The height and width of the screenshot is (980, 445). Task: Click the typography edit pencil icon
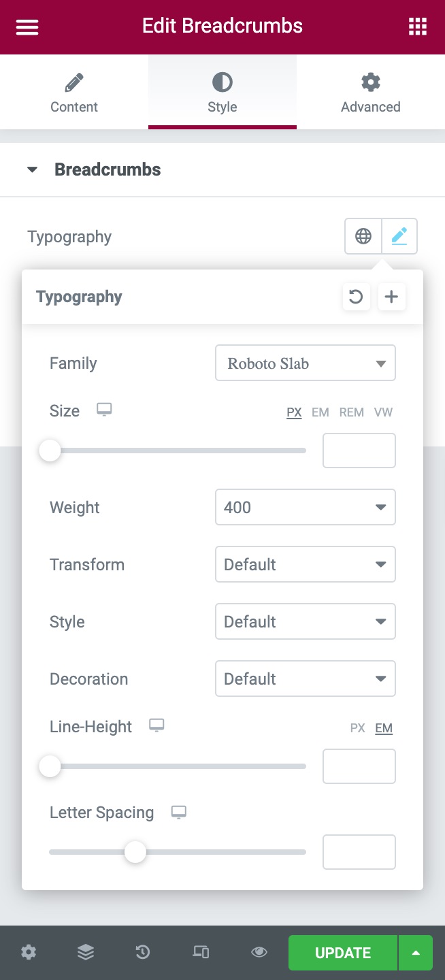(399, 236)
